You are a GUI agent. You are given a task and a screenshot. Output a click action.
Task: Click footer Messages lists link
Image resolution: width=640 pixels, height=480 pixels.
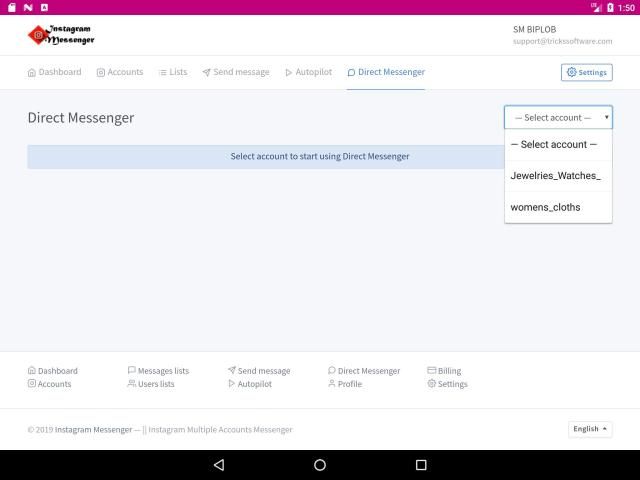click(158, 371)
